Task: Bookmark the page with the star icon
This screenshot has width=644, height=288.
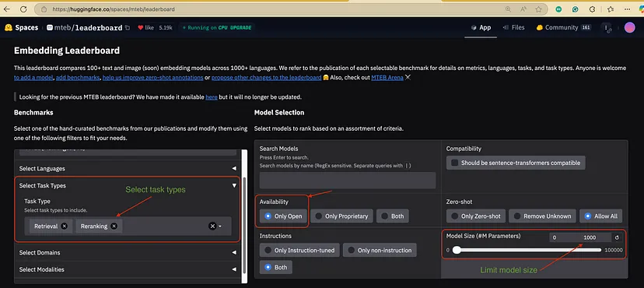Action: [538, 9]
